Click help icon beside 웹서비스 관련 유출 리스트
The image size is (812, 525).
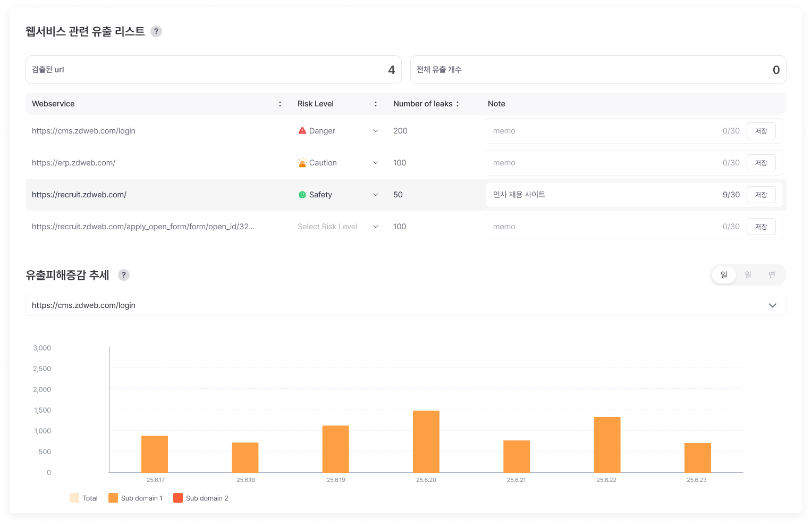pos(156,31)
